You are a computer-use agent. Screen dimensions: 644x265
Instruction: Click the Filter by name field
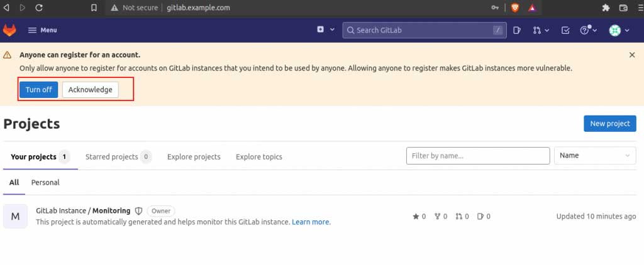click(478, 156)
